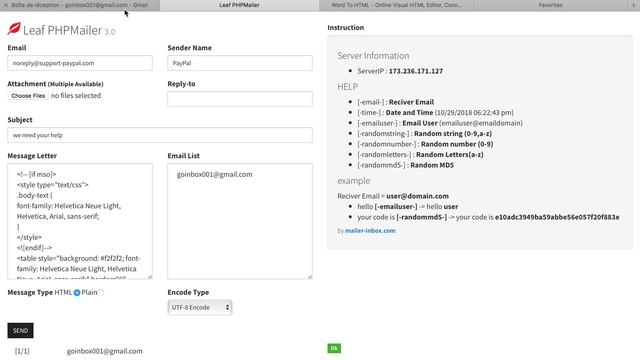
Task: Select the HTML message type radio
Action: pos(77,293)
